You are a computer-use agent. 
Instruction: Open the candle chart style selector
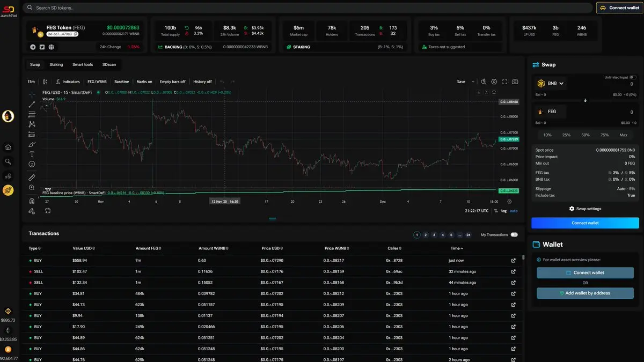click(x=45, y=82)
